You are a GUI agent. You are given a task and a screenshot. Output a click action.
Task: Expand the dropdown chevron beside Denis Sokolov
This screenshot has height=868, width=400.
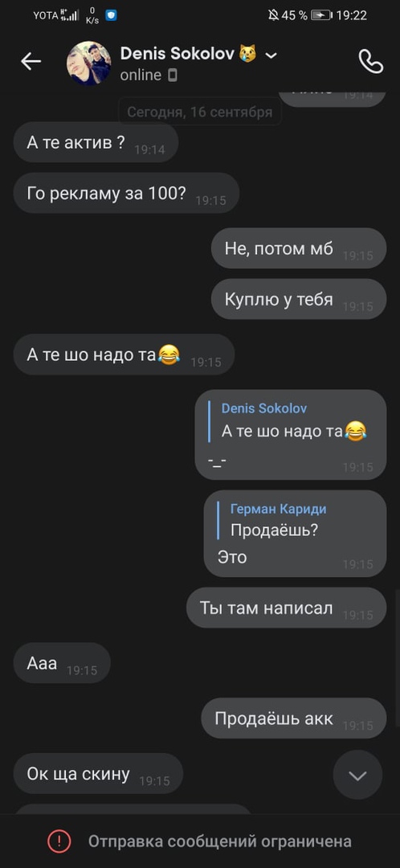click(x=271, y=55)
